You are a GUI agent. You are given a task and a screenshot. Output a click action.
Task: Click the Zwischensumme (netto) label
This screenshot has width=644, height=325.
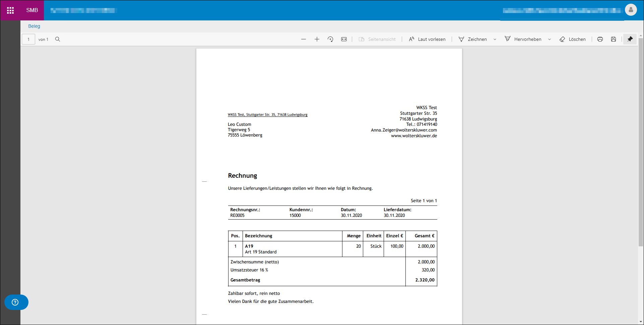pyautogui.click(x=255, y=262)
